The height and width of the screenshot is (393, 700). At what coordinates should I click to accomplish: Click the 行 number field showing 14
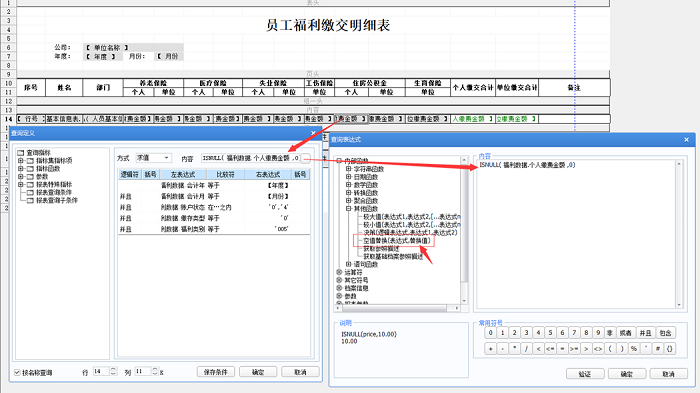coord(101,372)
